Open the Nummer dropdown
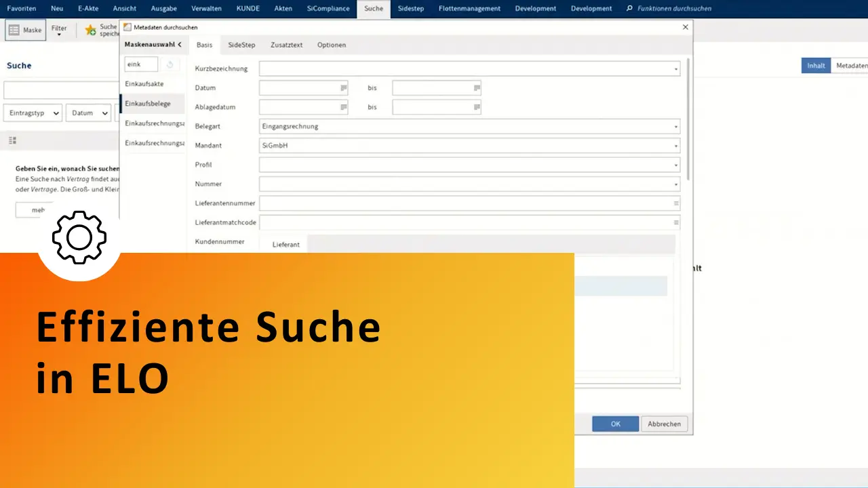The image size is (868, 488). click(x=675, y=184)
